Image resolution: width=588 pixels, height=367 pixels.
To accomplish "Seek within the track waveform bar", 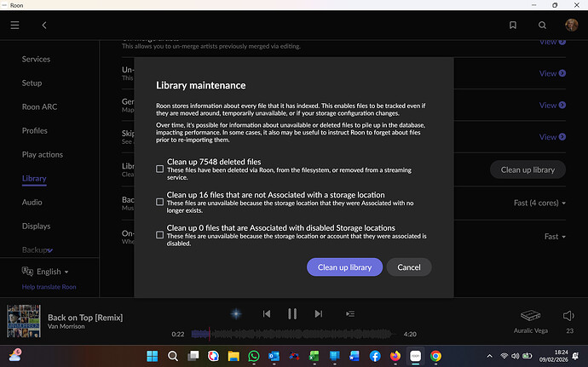I will tap(294, 334).
